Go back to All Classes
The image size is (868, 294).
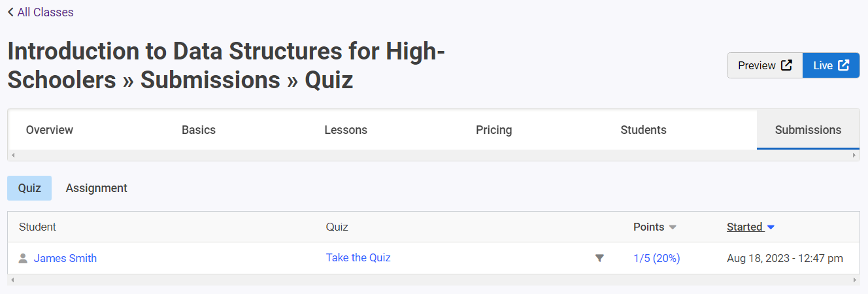(41, 12)
